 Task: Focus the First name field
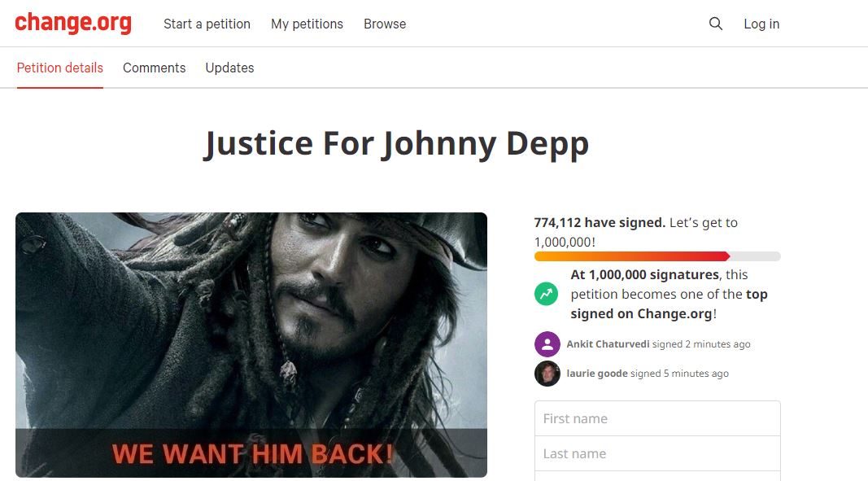coord(657,418)
